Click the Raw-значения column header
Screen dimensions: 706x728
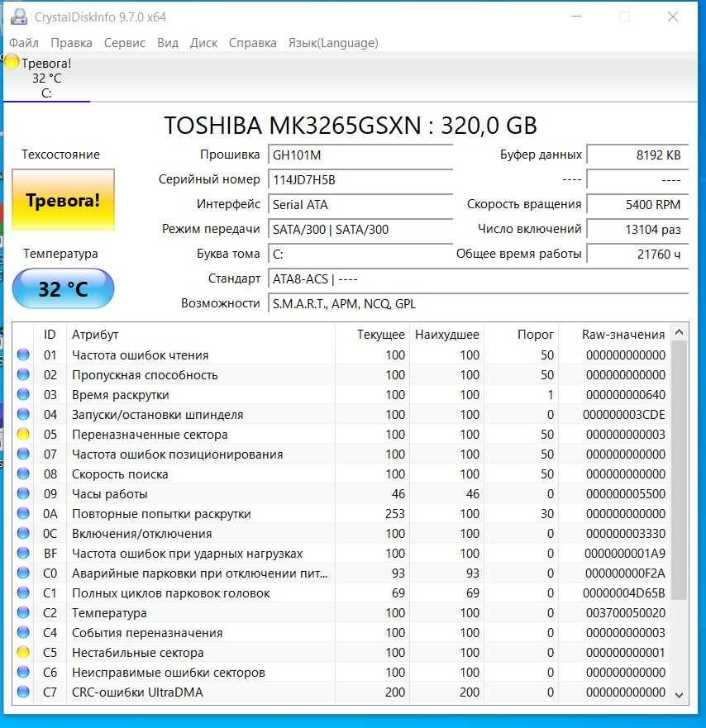coord(614,335)
